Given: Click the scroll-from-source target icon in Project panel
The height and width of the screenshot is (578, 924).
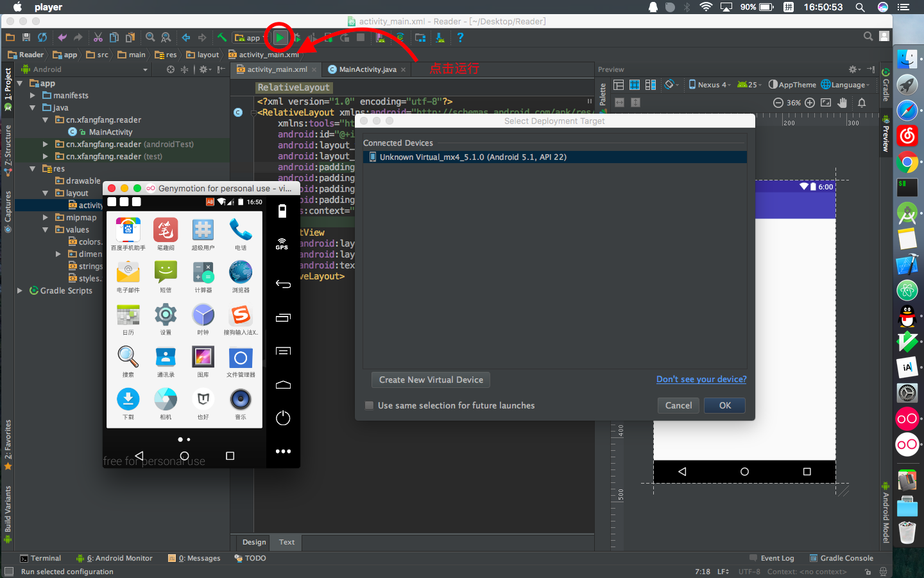Looking at the screenshot, I should 171,69.
